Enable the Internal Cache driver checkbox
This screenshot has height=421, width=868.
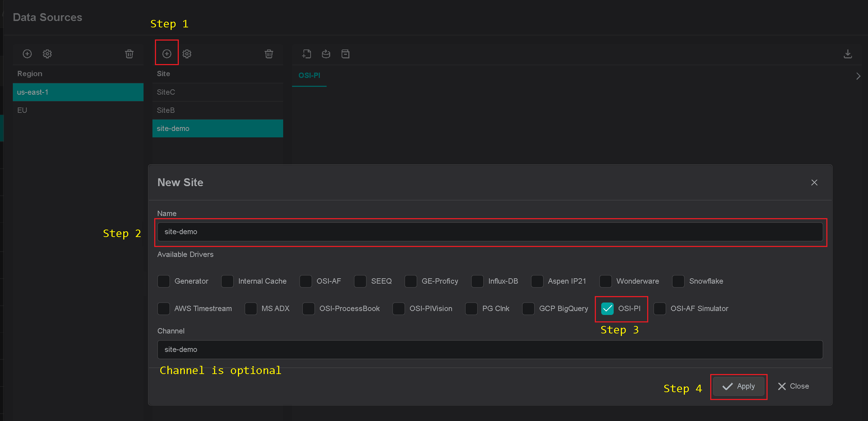228,281
